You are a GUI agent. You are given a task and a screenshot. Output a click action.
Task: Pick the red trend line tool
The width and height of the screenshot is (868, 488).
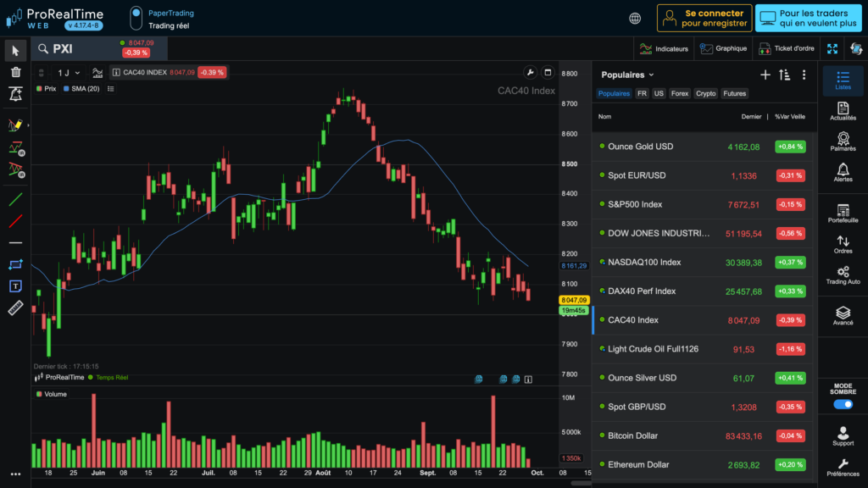[15, 221]
